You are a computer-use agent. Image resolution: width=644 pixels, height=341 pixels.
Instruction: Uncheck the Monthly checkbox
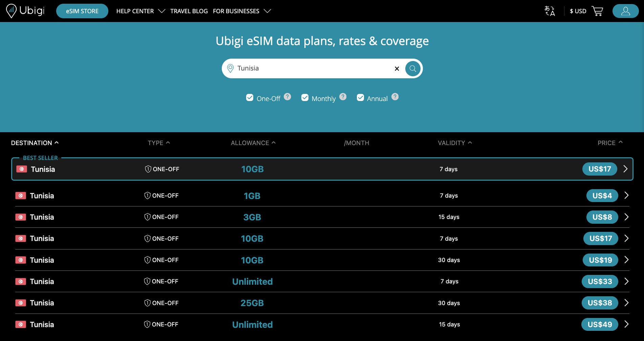(305, 98)
